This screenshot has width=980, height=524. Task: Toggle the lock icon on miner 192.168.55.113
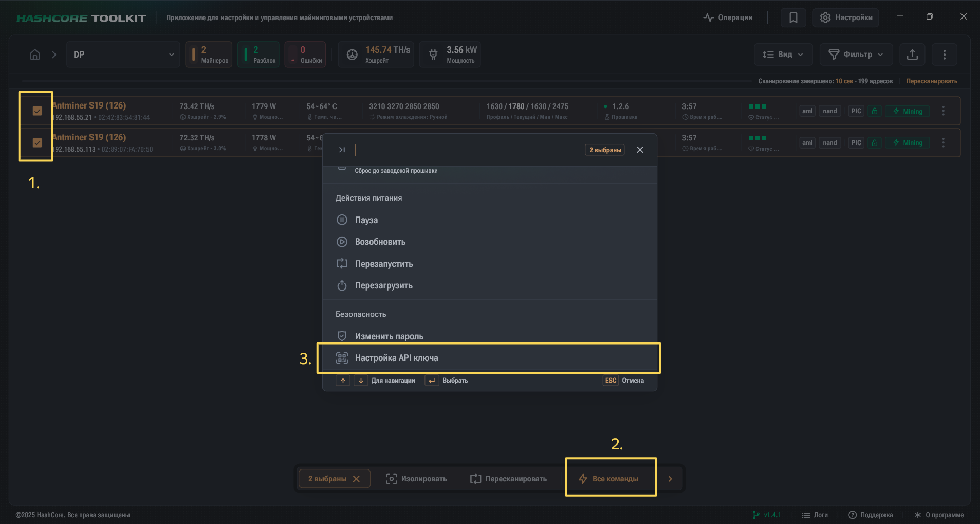click(874, 142)
